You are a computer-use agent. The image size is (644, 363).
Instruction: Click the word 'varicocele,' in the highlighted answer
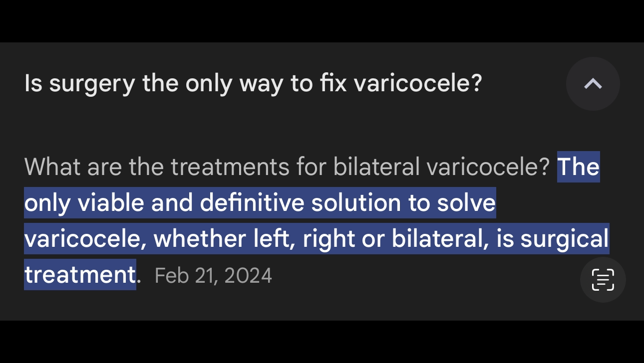pos(86,239)
